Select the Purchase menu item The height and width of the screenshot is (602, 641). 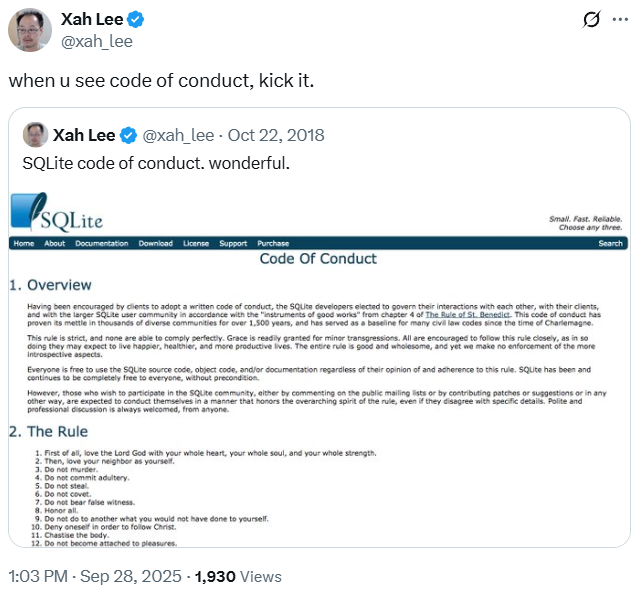coord(273,243)
